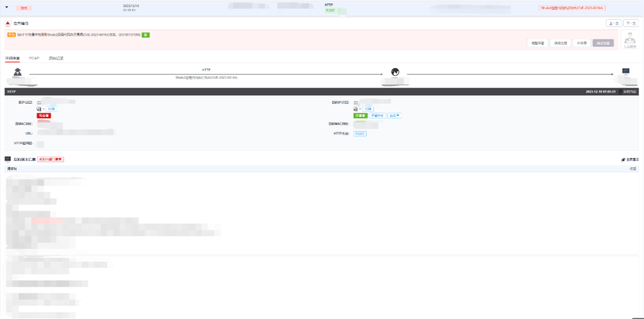Click the green tag under destination IP
Screen dimensions: 644x319
tap(360, 116)
